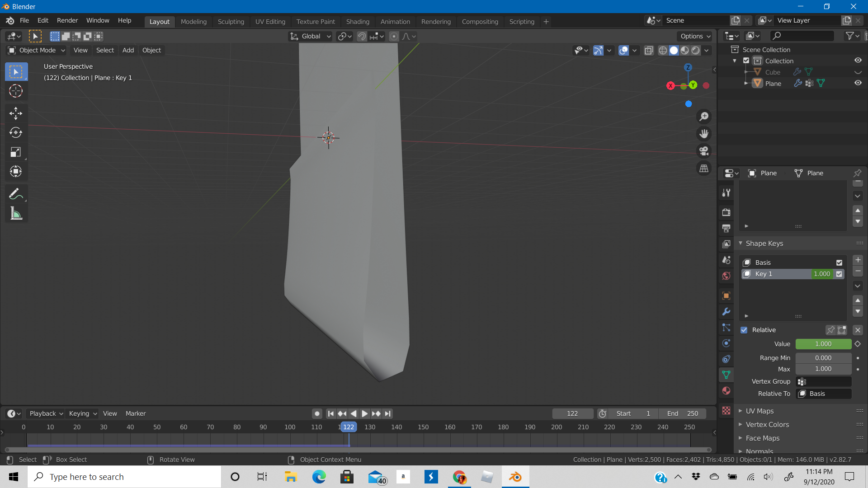Image resolution: width=868 pixels, height=488 pixels.
Task: Add a new shape key with the plus button
Action: tap(857, 260)
